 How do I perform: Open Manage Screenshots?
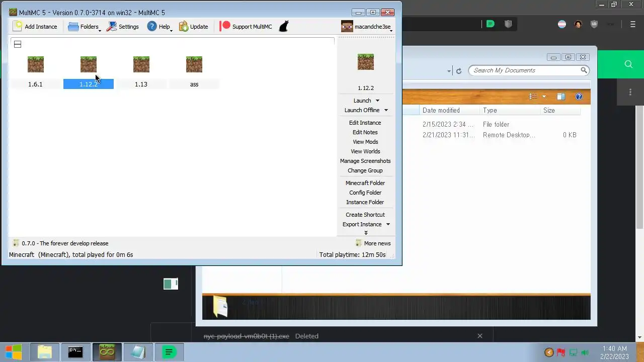365,161
